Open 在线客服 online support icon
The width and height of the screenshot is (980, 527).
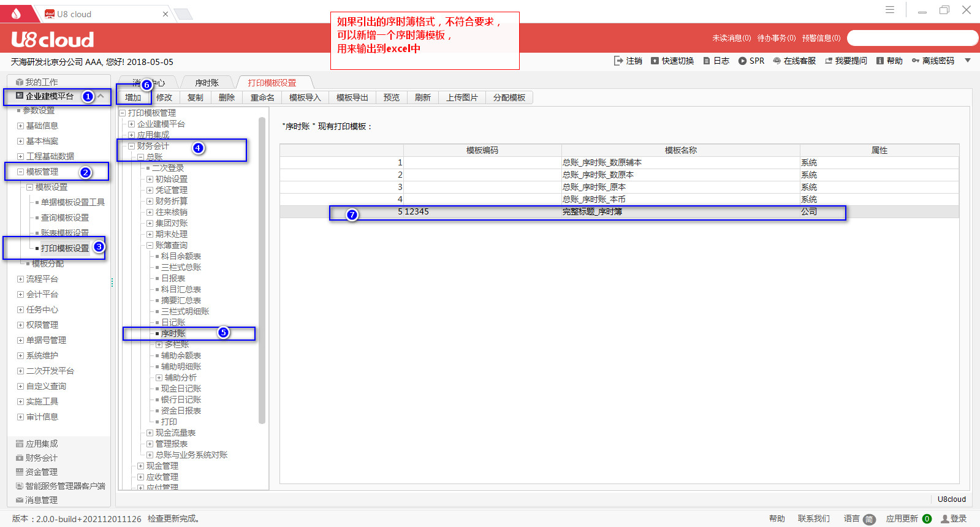[x=777, y=61]
